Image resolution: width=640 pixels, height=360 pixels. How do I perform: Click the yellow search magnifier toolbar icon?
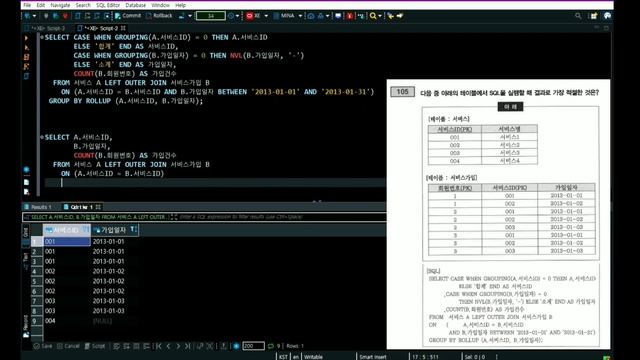pyautogui.click(x=373, y=16)
